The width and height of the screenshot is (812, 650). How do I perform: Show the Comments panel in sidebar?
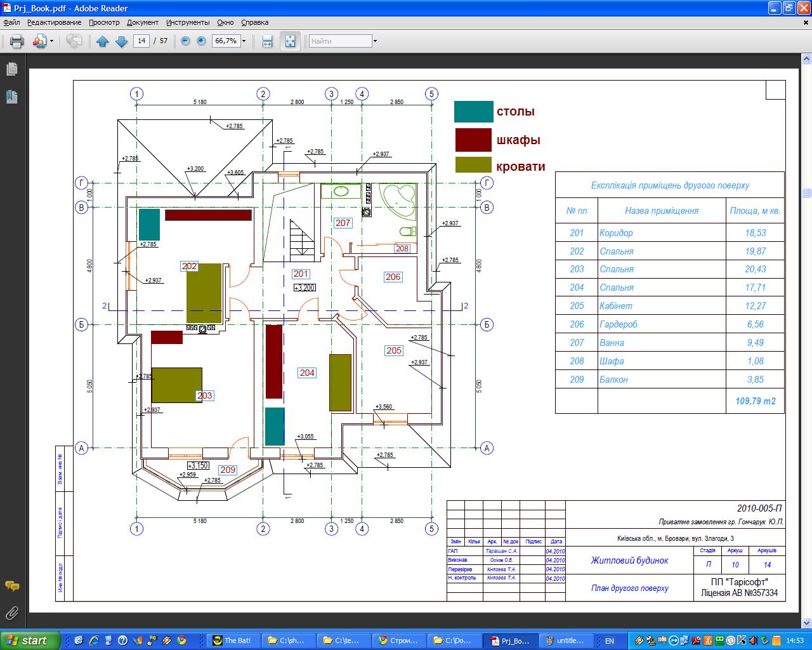coord(12,586)
